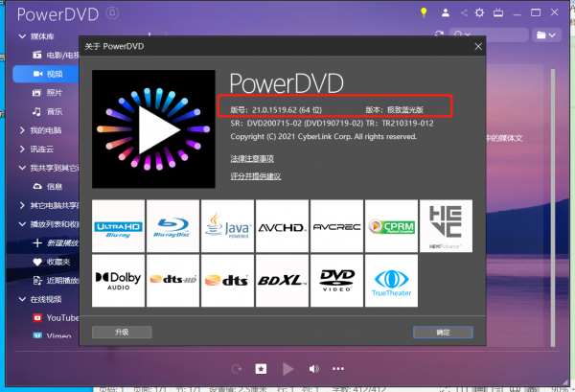Expand 我的电脑 section
This screenshot has height=392, width=575.
22,130
